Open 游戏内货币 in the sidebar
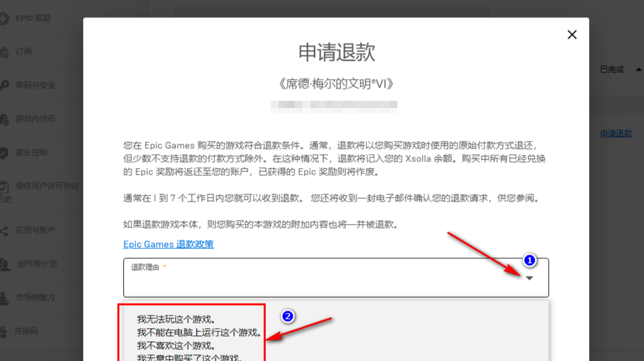 pyautogui.click(x=36, y=119)
